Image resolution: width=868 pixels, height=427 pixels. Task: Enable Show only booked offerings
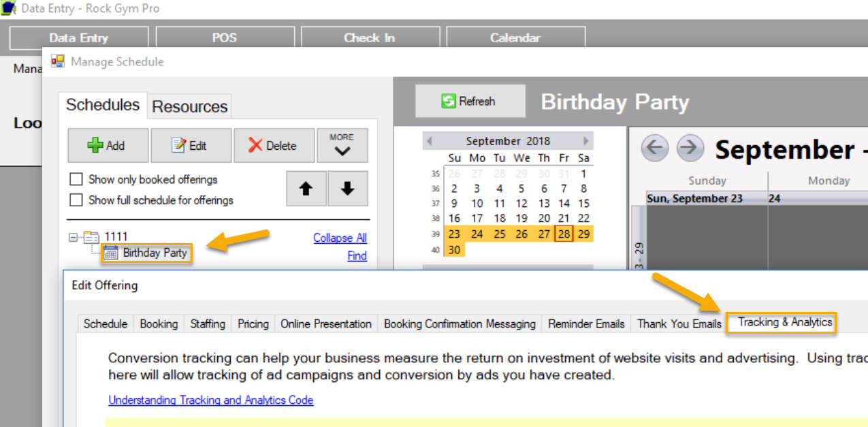pos(76,180)
